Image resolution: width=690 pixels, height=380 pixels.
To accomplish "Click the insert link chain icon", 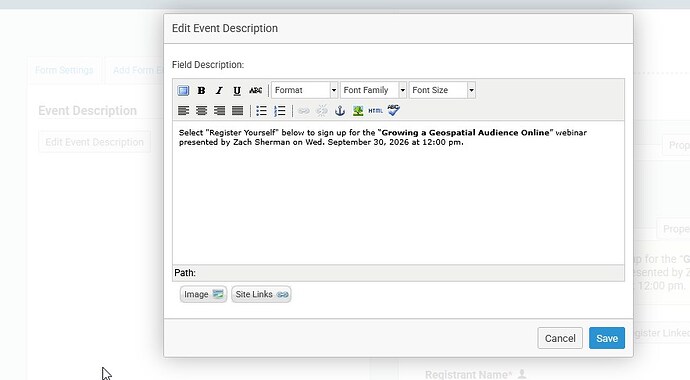I will (304, 111).
